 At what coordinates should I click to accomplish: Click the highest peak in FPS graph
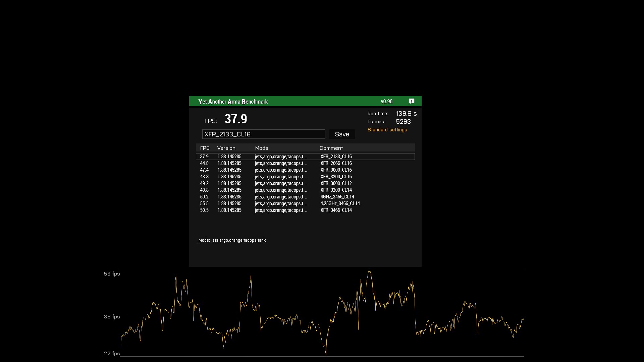coord(370,271)
